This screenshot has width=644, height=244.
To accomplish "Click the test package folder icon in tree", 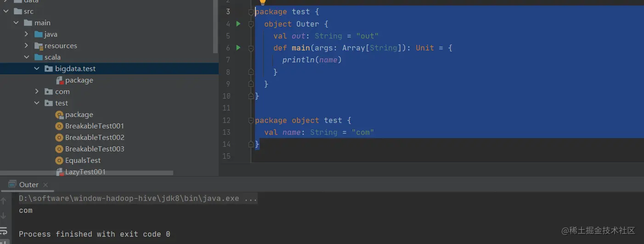I will (x=49, y=103).
